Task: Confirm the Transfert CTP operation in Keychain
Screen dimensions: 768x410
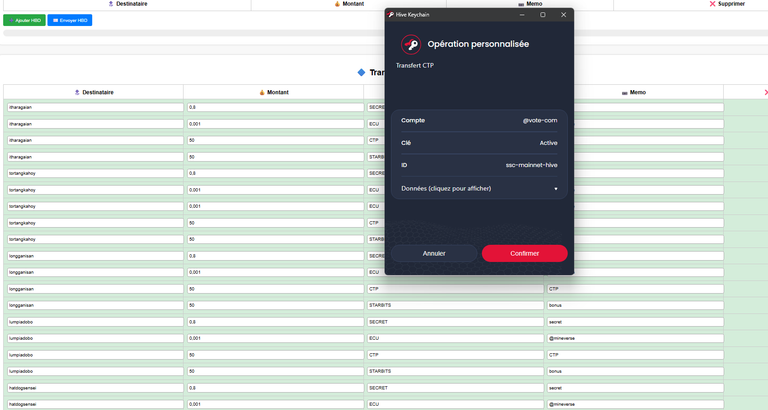Action: pos(525,253)
